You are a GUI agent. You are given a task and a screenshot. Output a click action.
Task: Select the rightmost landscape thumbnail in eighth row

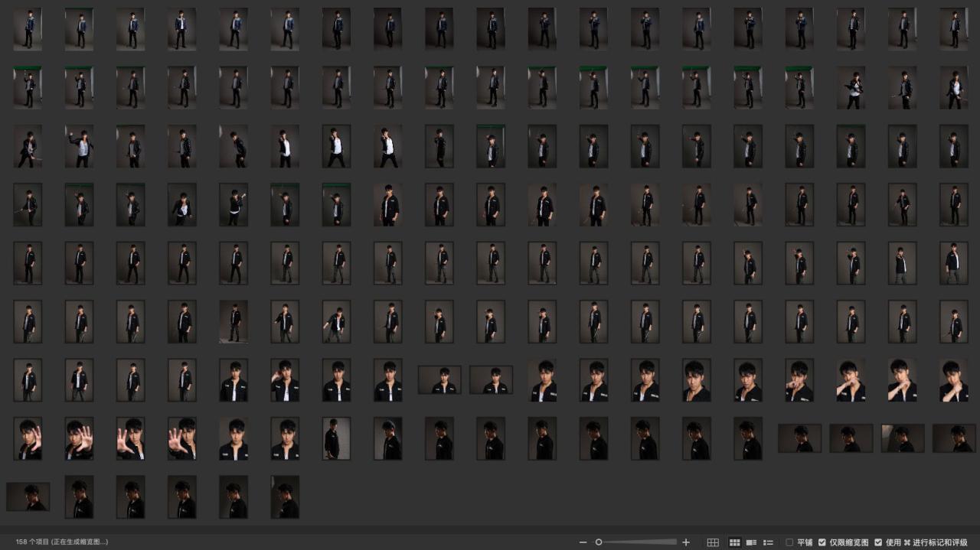[954, 438]
